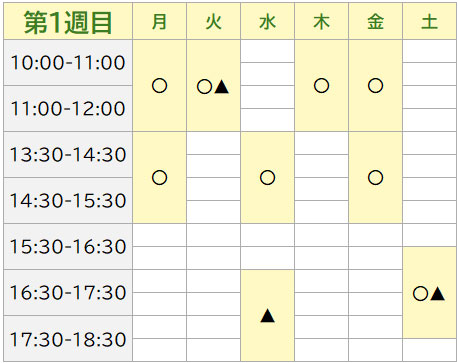
Task: Select the circle in Friday morning slot
Action: pos(375,86)
